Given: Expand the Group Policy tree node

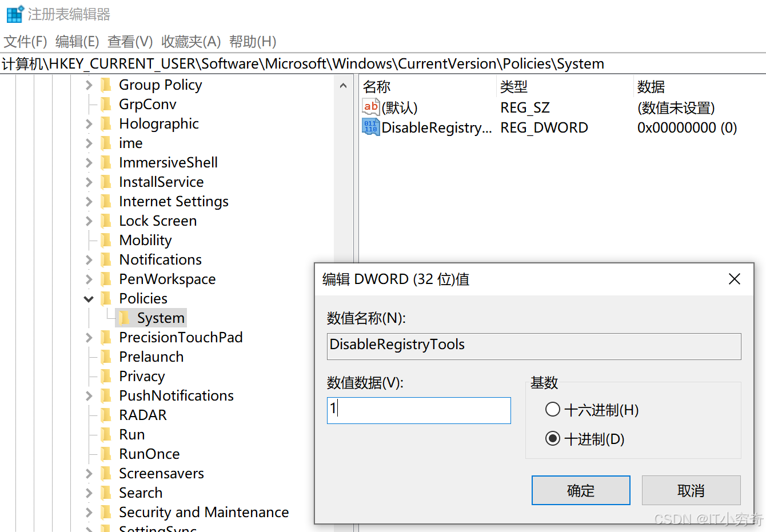Looking at the screenshot, I should tap(89, 85).
